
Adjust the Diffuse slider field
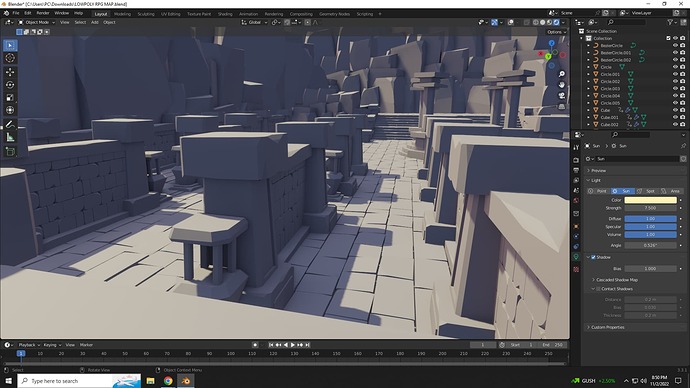[650, 219]
